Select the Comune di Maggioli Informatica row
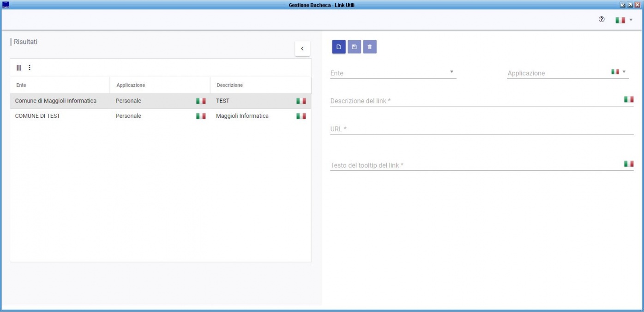Screen dimensions: 644x312 point(161,101)
